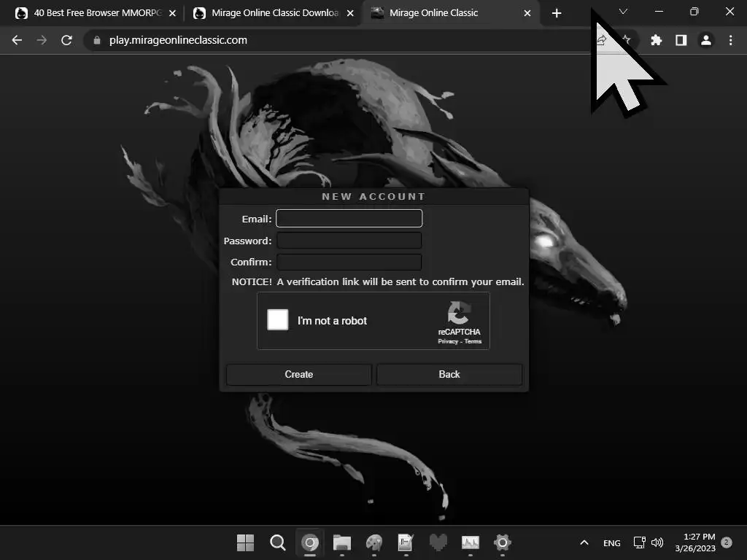
Task: Open the tab search dropdown chevron
Action: click(623, 12)
